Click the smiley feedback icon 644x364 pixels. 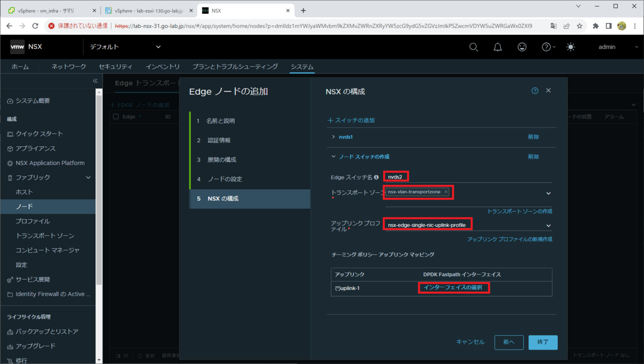[x=522, y=47]
